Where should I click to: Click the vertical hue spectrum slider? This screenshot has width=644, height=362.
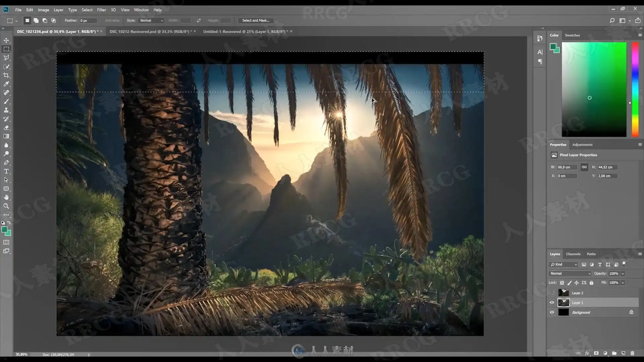tap(635, 89)
